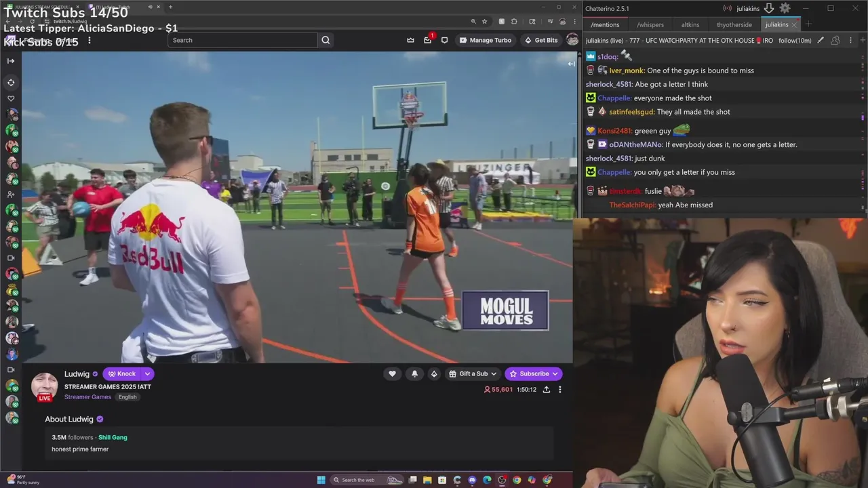The height and width of the screenshot is (488, 868).
Task: Open File Explorer from the taskbar
Action: [x=427, y=480]
